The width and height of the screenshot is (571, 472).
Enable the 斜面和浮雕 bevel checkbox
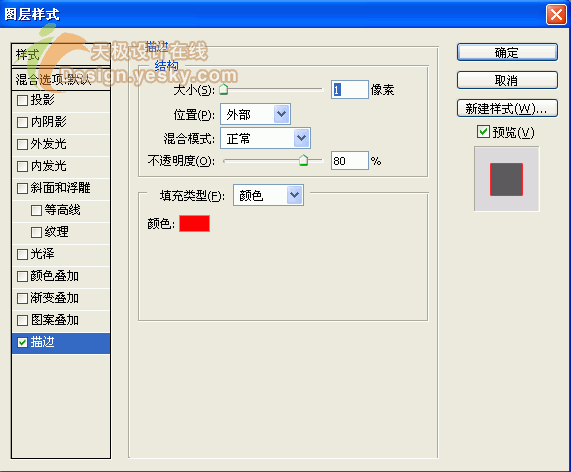(x=22, y=188)
